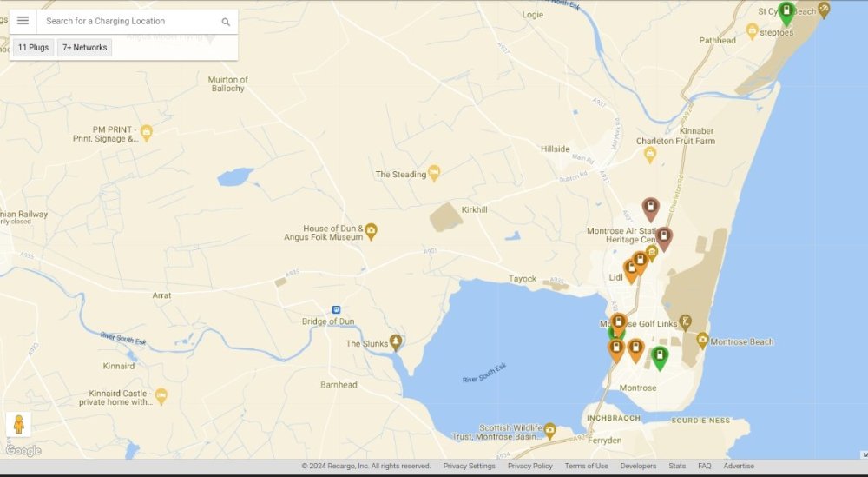868x477 pixels.
Task: Open the FAQ footer link
Action: tap(704, 466)
